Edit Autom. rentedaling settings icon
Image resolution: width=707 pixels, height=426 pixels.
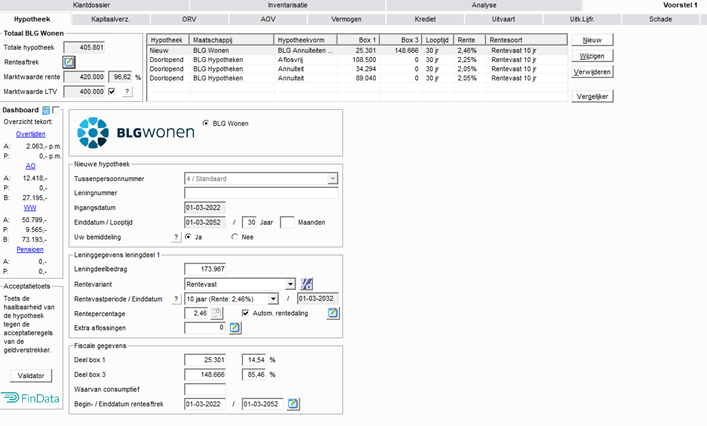point(333,313)
